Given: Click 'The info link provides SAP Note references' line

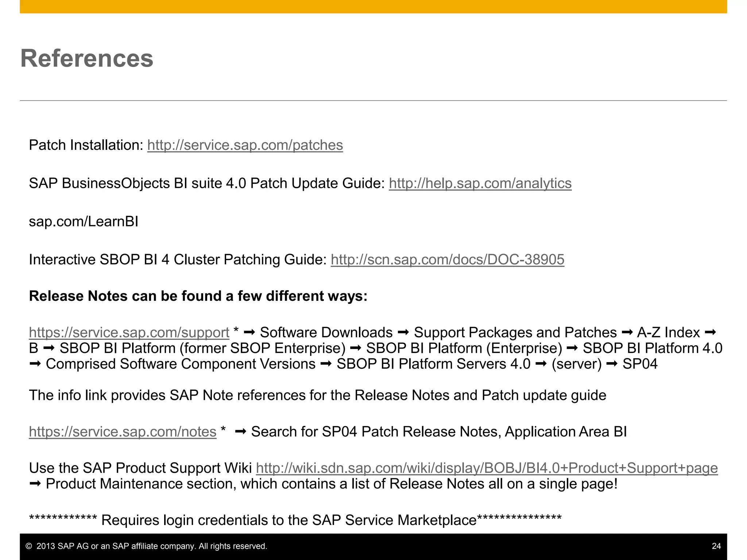Looking at the screenshot, I should [x=317, y=395].
